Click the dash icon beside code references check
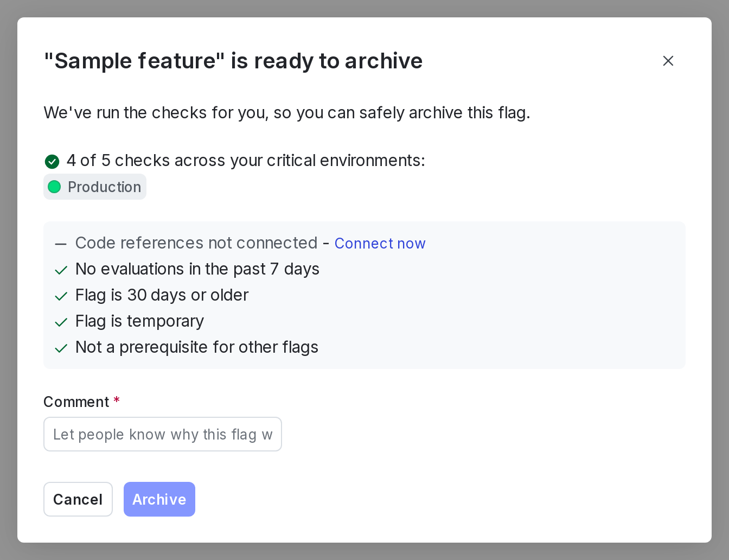This screenshot has height=560, width=729. (x=61, y=244)
